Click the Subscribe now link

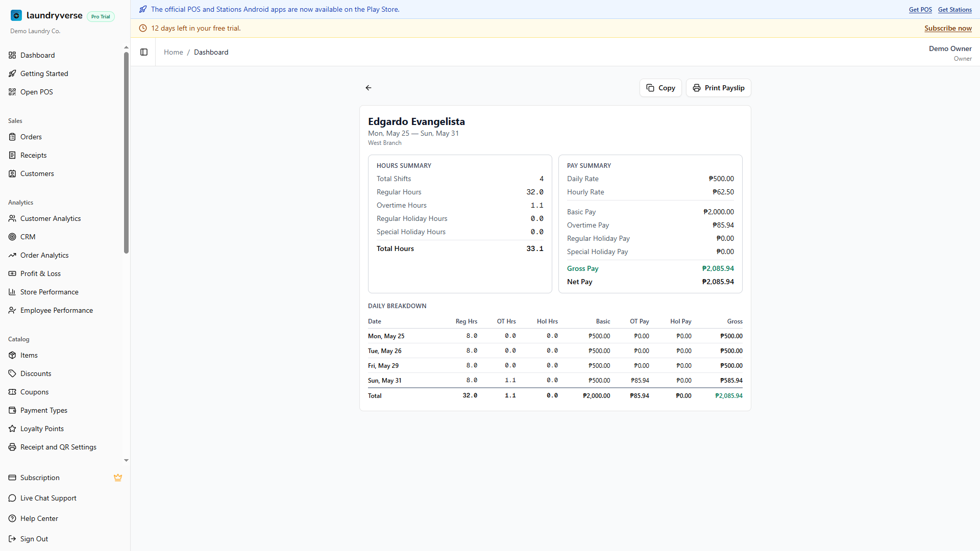pos(948,28)
